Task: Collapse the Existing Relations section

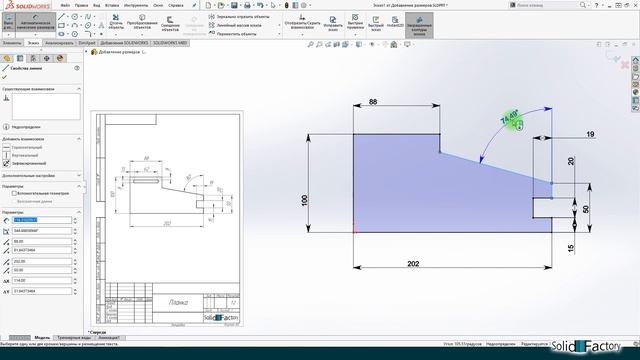Action: [x=78, y=89]
